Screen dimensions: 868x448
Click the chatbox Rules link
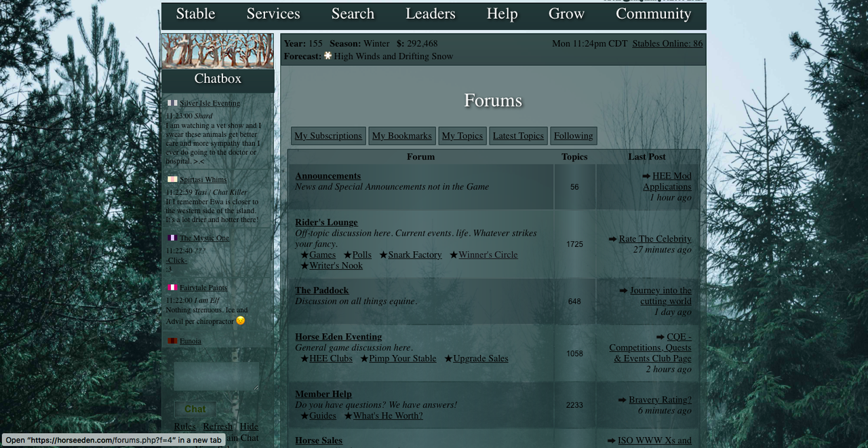pos(184,426)
